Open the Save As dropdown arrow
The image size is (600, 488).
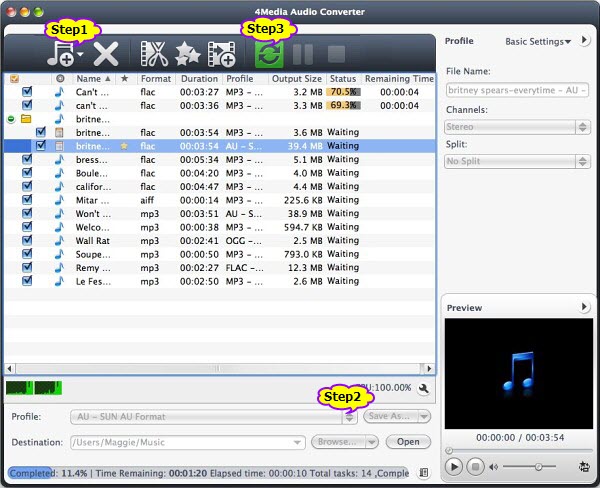(424, 416)
